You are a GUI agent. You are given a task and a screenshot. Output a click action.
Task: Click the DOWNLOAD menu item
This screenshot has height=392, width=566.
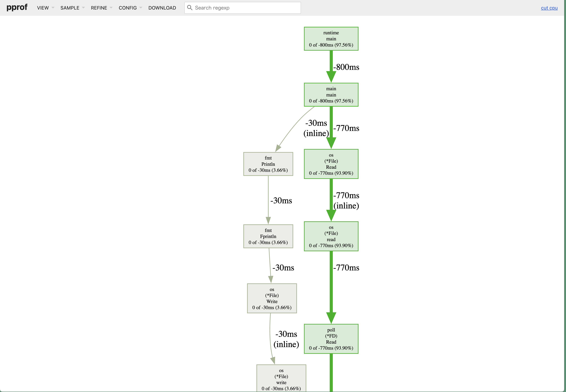click(162, 8)
